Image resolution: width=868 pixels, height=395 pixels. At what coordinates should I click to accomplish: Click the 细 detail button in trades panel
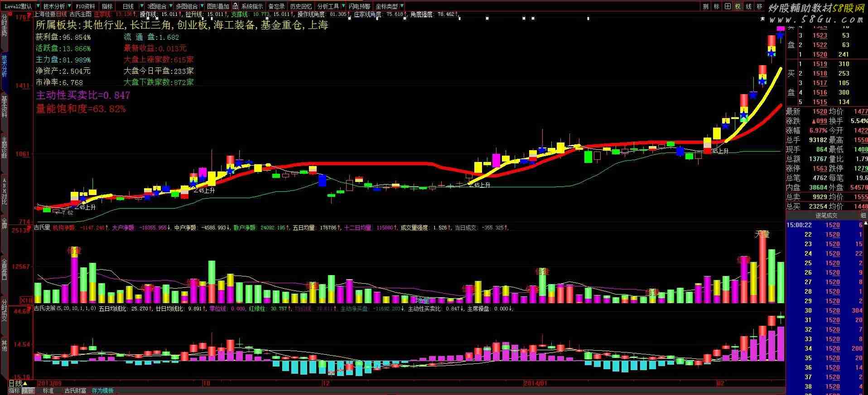pos(863,215)
